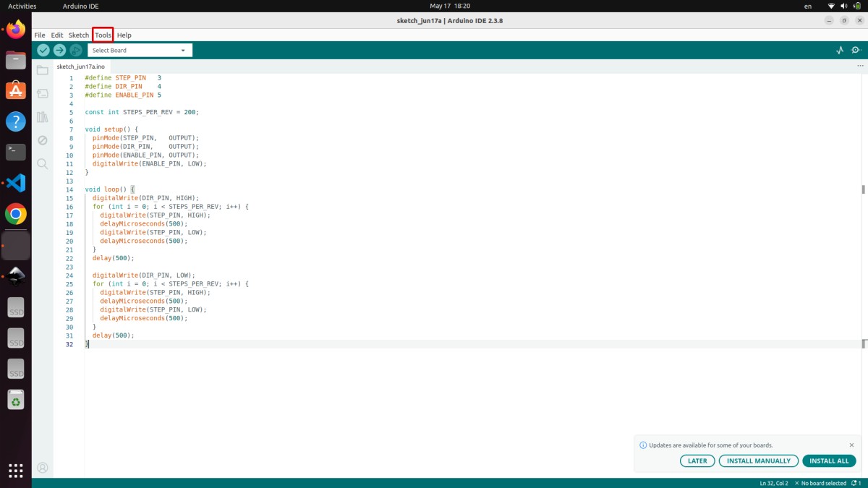Screen dimensions: 868x488
Task: Click the #define STEP_PIN line
Action: [123, 77]
